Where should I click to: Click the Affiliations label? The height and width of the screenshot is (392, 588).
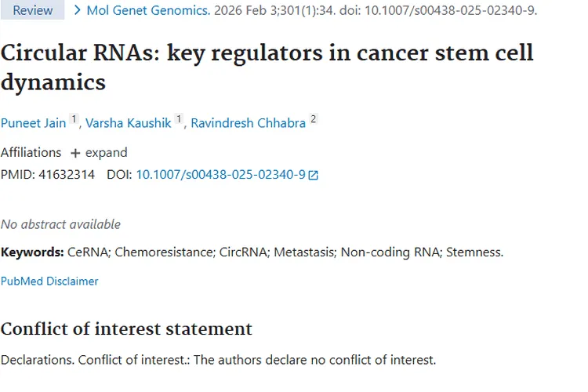click(31, 152)
